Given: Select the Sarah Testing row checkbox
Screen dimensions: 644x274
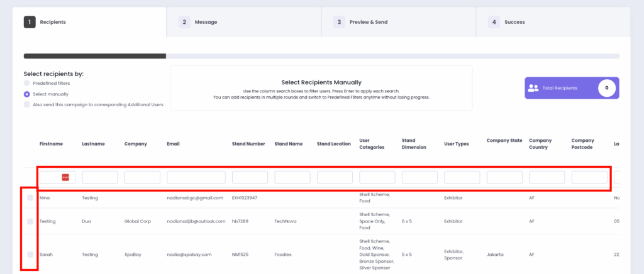Looking at the screenshot, I should click(x=30, y=255).
